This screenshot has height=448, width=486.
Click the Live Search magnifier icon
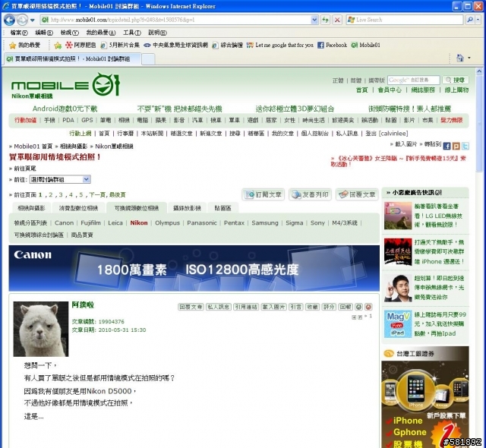470,20
